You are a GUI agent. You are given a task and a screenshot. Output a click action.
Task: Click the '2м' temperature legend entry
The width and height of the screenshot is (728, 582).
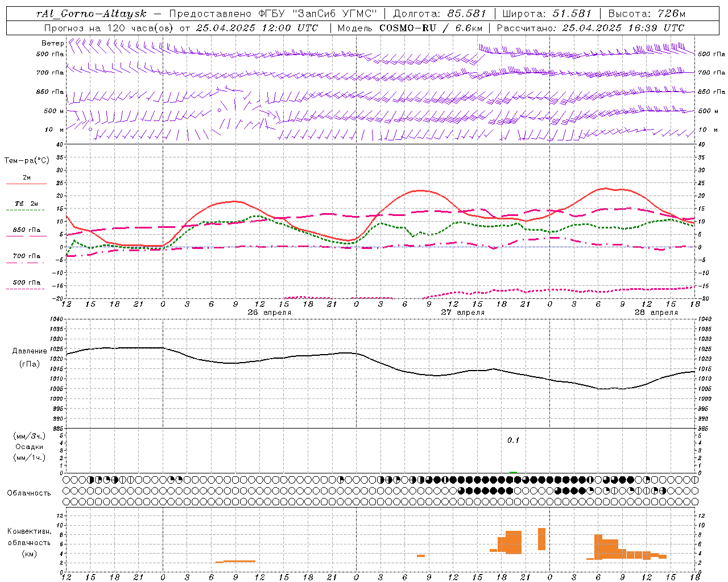pos(27,178)
